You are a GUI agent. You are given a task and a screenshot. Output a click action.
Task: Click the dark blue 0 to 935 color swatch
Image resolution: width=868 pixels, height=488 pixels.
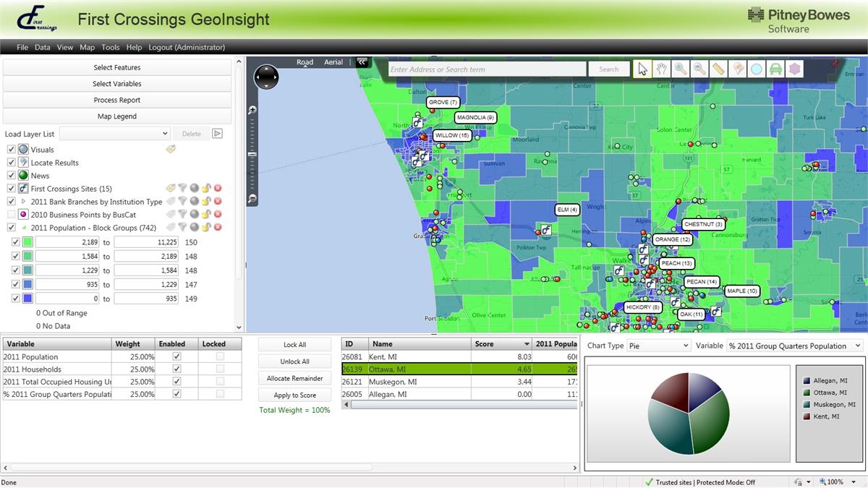click(x=27, y=298)
